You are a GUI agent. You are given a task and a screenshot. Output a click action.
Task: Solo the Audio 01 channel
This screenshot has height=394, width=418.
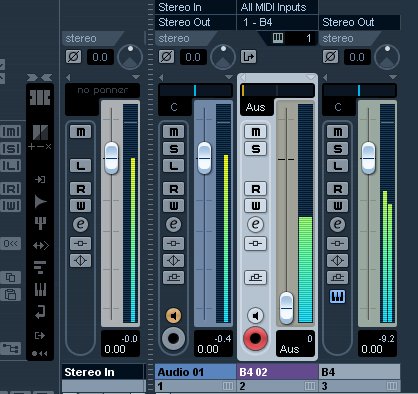(173, 149)
